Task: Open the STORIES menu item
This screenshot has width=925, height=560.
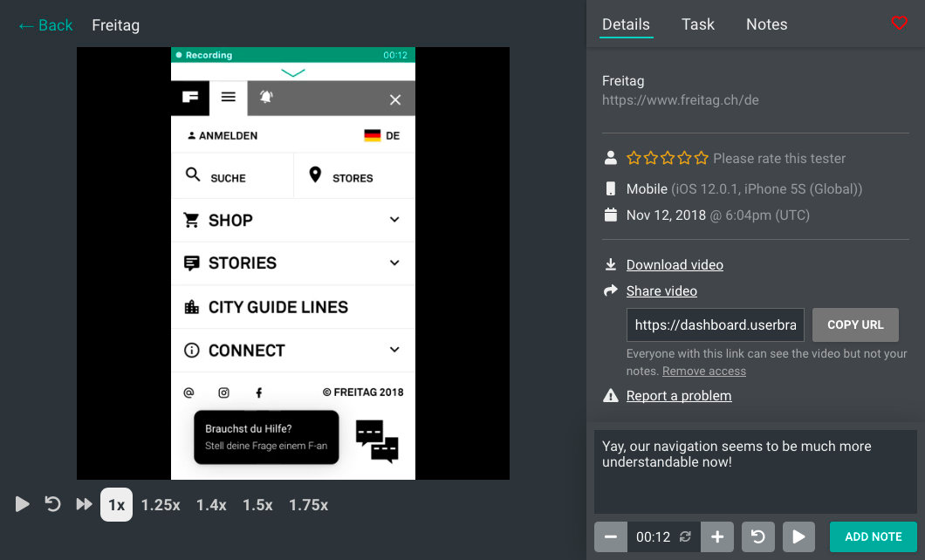Action: pos(293,263)
